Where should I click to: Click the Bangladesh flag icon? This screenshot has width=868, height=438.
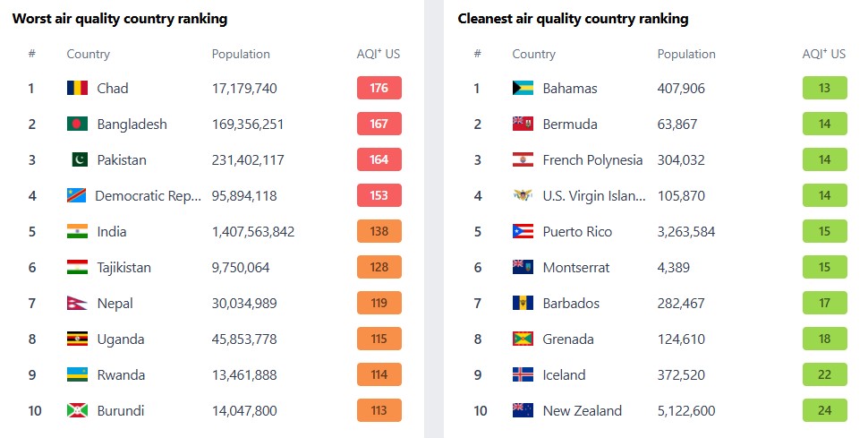77,124
